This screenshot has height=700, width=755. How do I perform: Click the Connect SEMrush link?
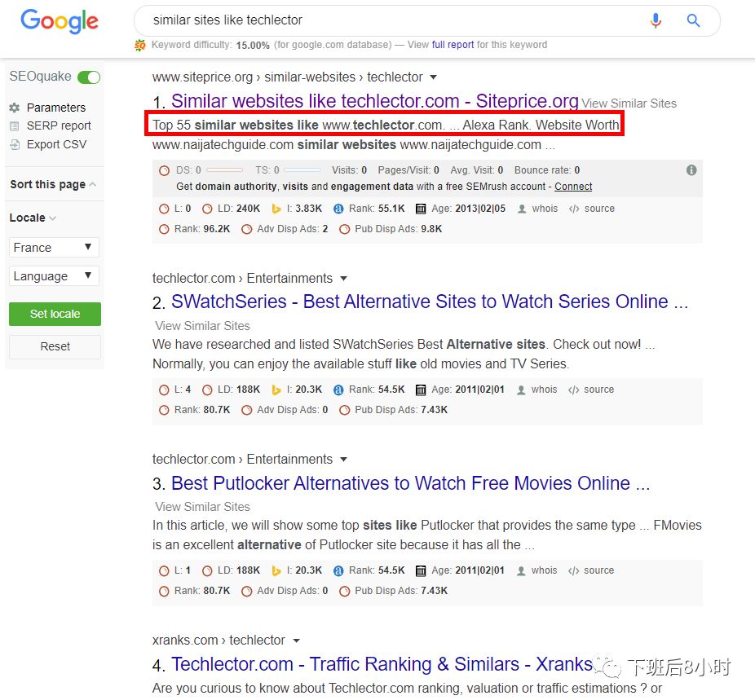click(x=573, y=186)
